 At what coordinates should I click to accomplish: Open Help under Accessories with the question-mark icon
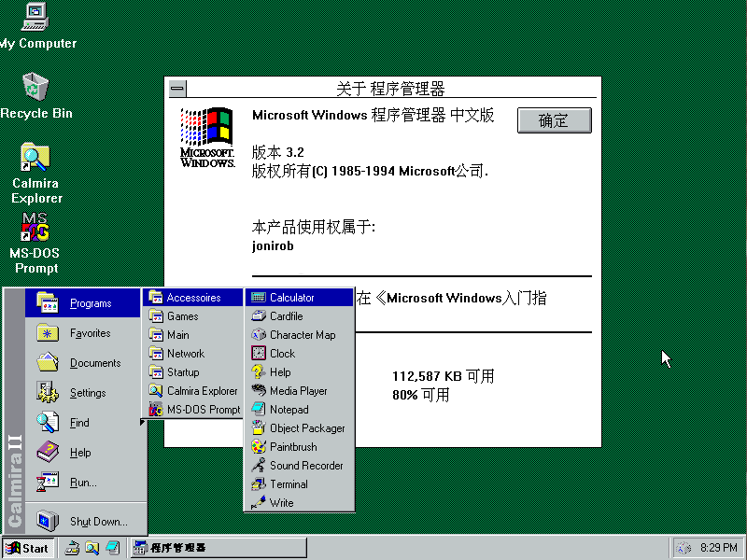(299, 371)
